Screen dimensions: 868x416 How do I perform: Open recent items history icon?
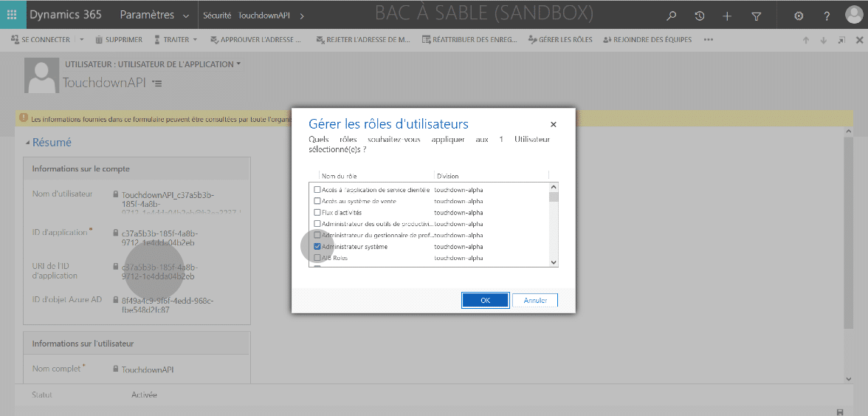pyautogui.click(x=700, y=16)
